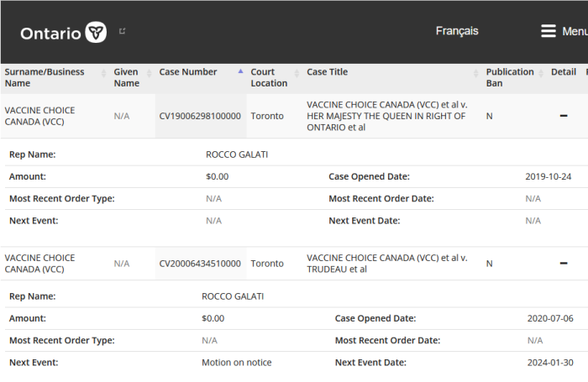Sort by Given Name column arrows
The height and width of the screenshot is (382, 588).
pyautogui.click(x=150, y=74)
